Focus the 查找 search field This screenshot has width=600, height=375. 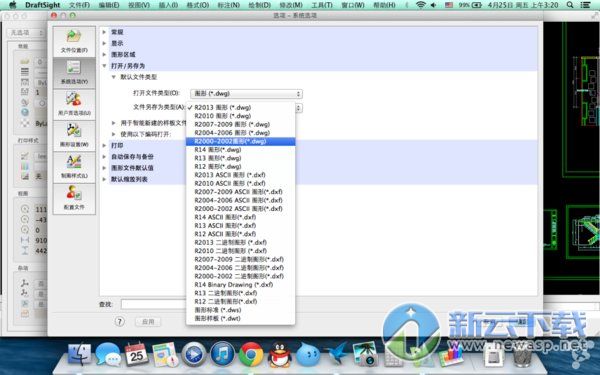point(154,304)
